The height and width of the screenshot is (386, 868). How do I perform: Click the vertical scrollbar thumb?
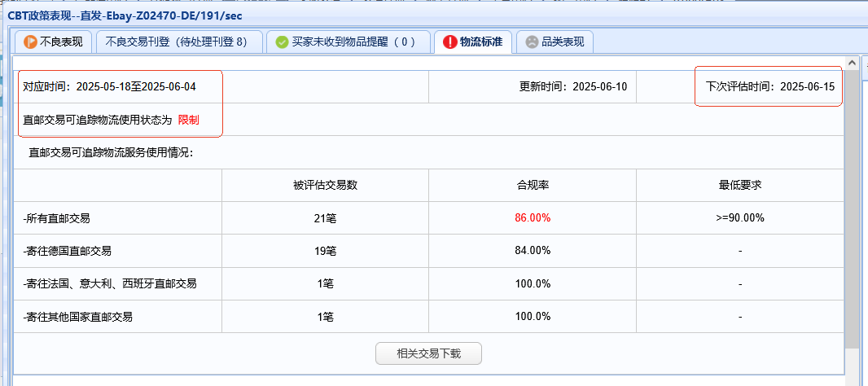coord(851,208)
